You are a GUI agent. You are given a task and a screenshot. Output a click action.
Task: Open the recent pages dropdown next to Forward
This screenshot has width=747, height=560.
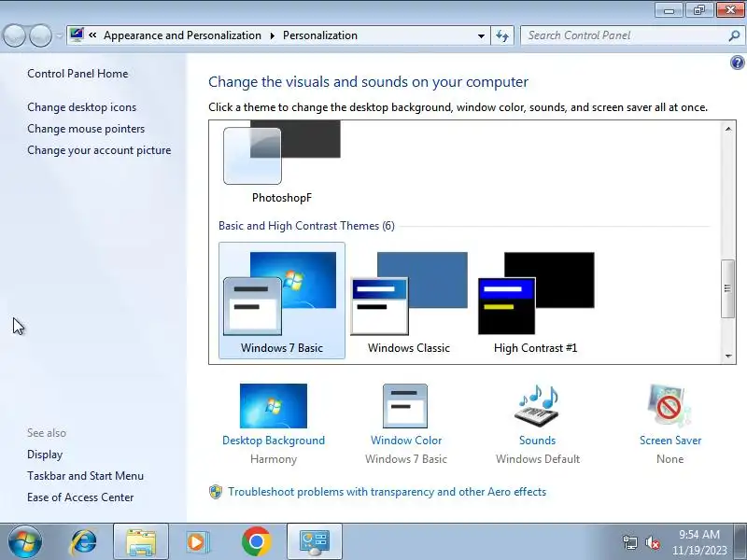[x=59, y=36]
